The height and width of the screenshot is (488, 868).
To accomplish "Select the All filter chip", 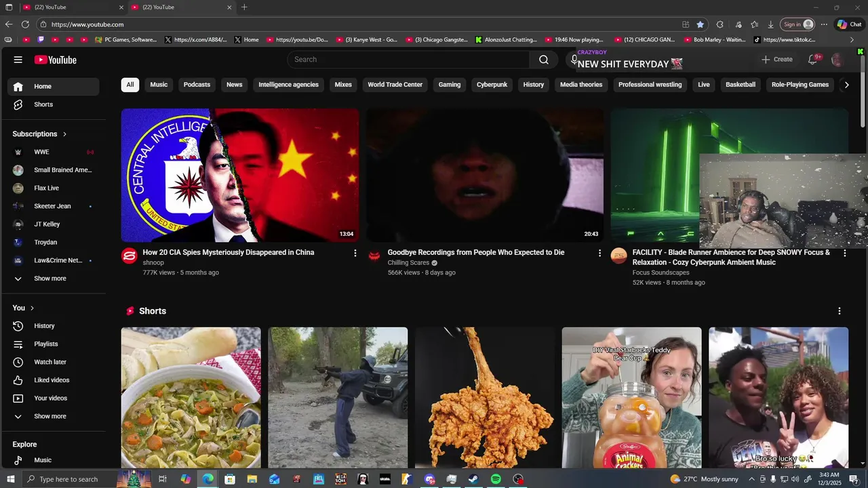I will pos(130,85).
